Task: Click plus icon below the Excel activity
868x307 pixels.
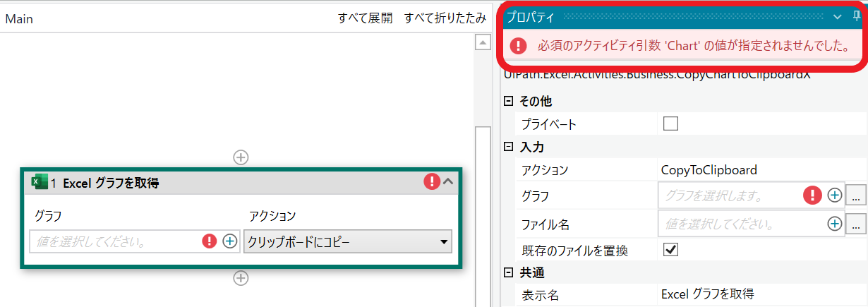Action: coord(241,278)
